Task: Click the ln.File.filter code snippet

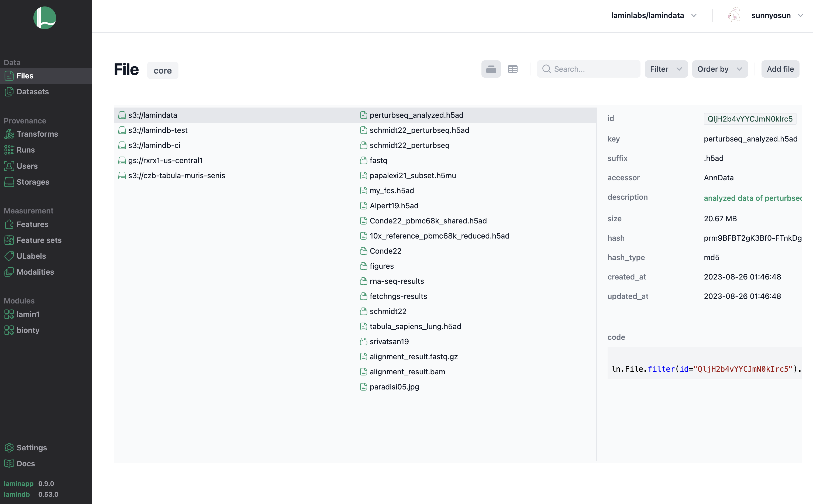Action: (704, 363)
